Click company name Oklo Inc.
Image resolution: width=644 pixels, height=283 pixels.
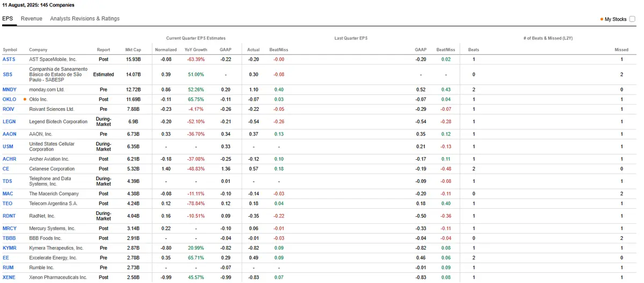coord(38,99)
